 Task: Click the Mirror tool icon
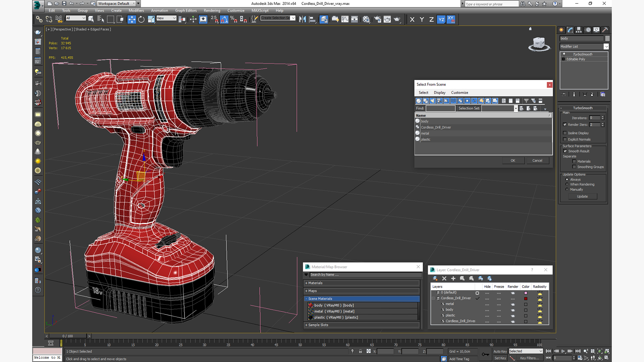click(303, 19)
